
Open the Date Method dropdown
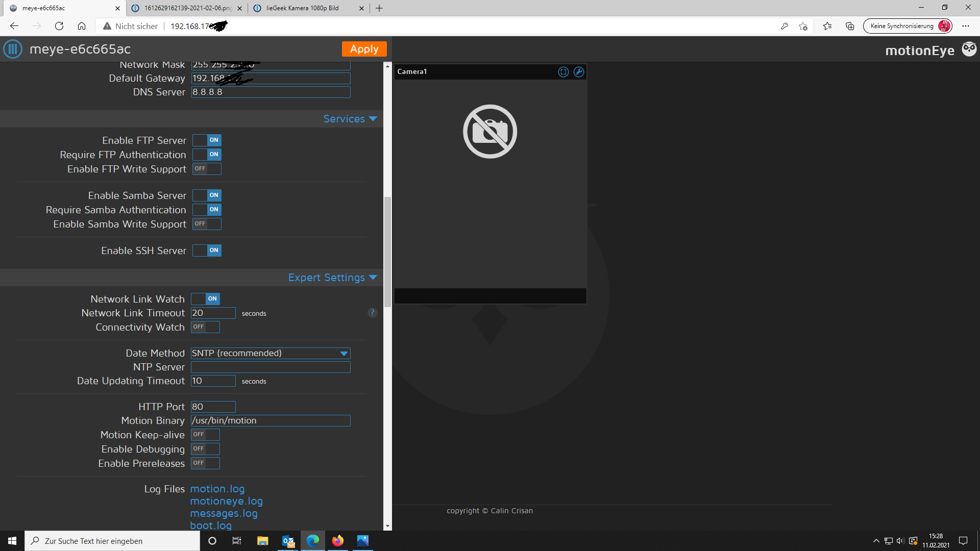(271, 353)
